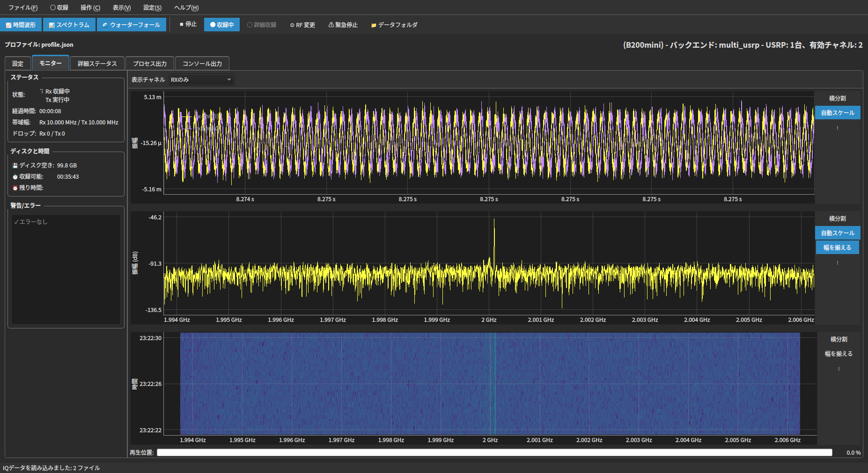868x473 pixels.
Task: Toggle the スペクトラム view button
Action: pos(69,25)
